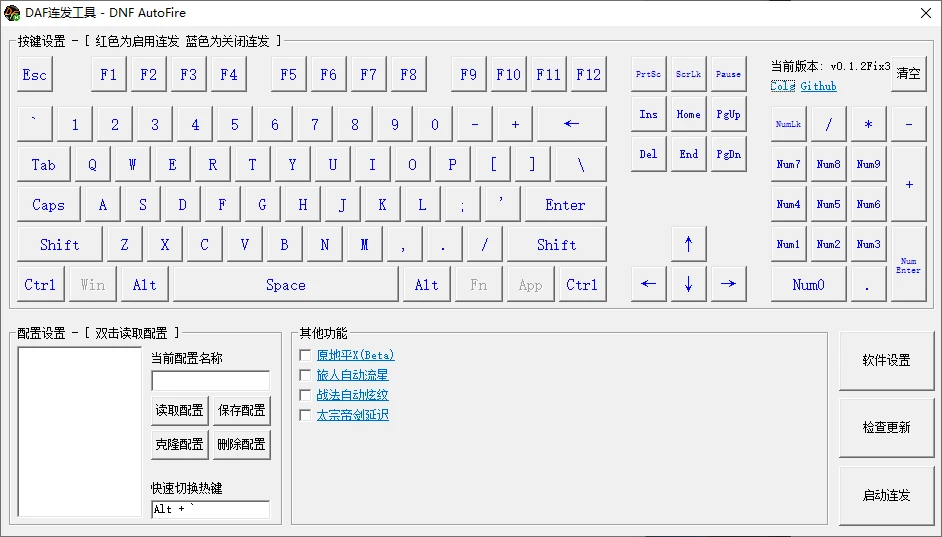Screen dimensions: 942x537
Task: Select the left Shift key
Action: 59,244
